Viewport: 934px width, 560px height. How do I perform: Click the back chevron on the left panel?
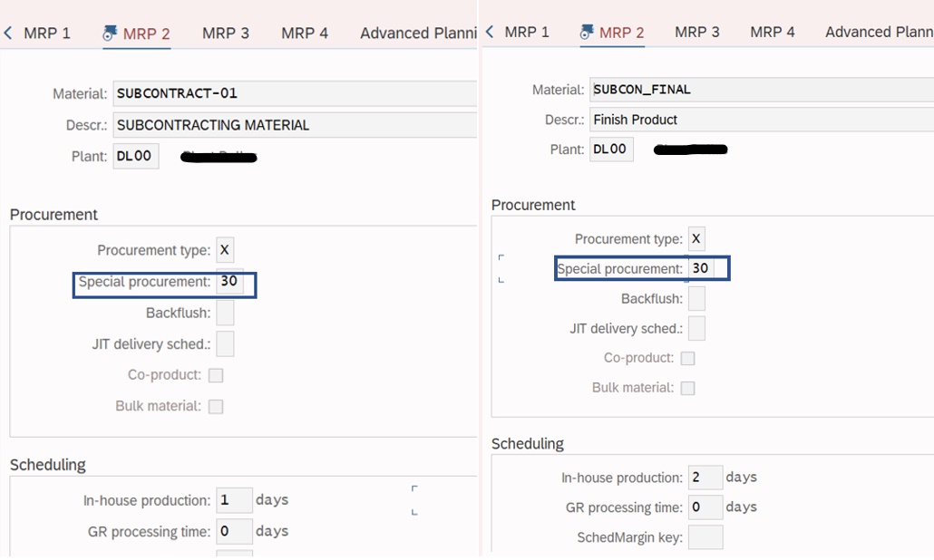coord(8,31)
